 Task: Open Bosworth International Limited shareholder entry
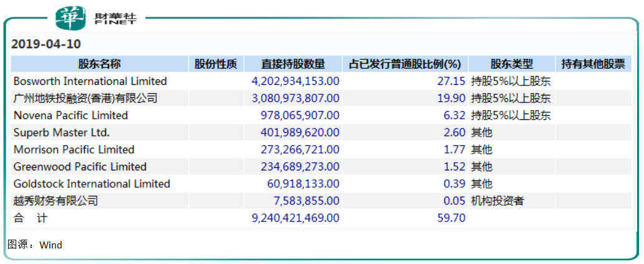90,81
